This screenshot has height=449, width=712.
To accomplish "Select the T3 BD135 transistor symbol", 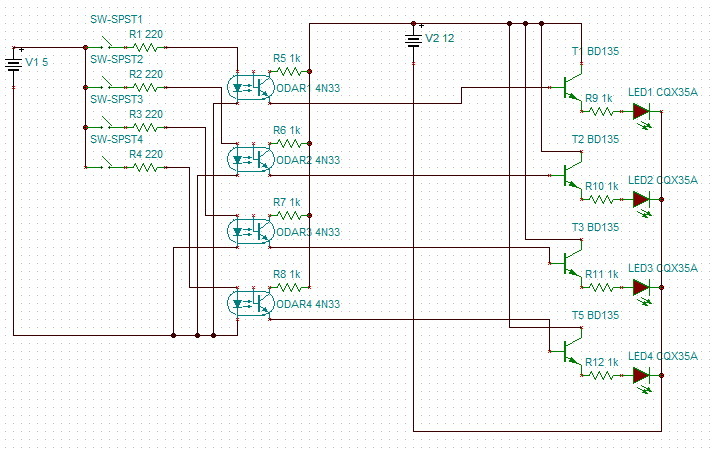I will [572, 263].
